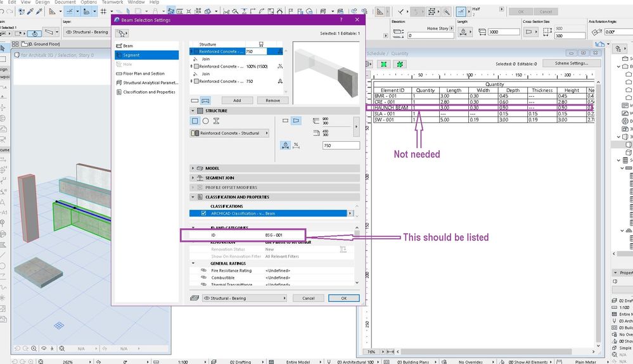
Task: Toggle single-segment beam mode icon
Action: coord(195,101)
